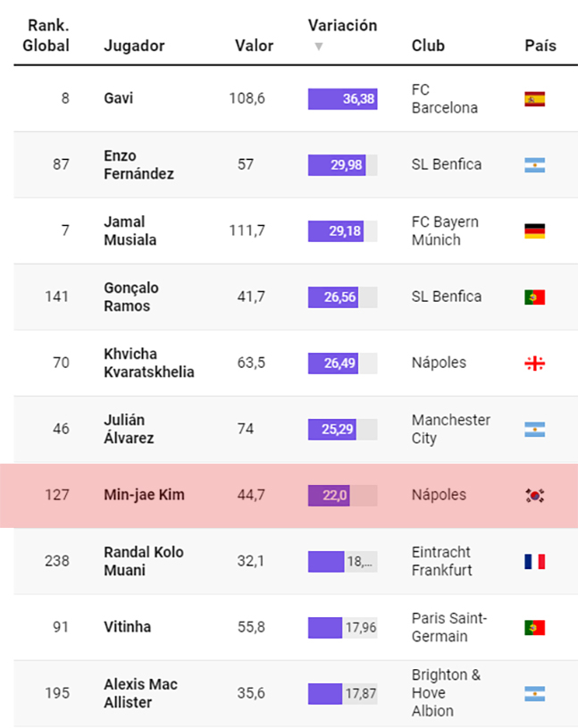Click Gavi's 36,38 variation bar
578x728 pixels.
pyautogui.click(x=343, y=99)
